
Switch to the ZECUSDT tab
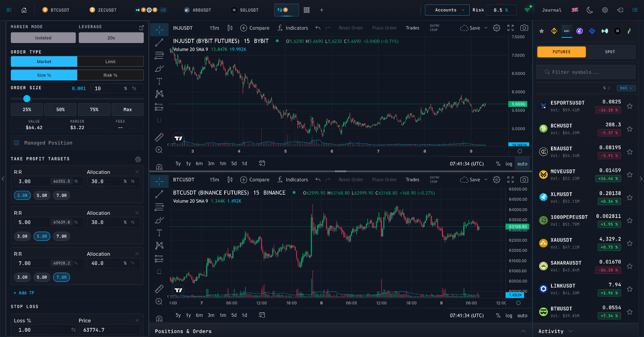pos(103,10)
